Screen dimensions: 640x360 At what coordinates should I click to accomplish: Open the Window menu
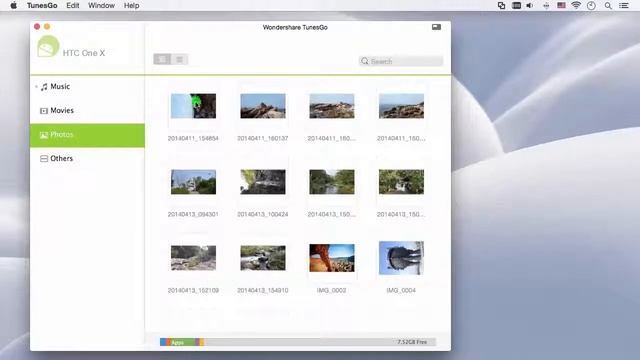point(101,6)
